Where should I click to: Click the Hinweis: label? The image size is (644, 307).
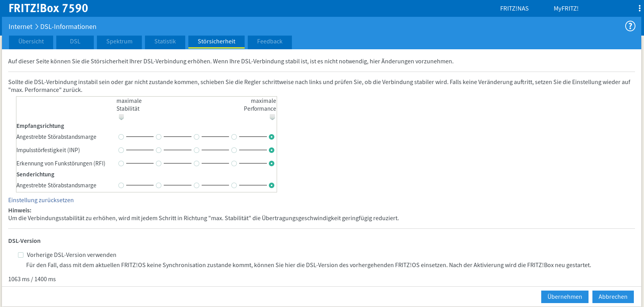point(20,210)
